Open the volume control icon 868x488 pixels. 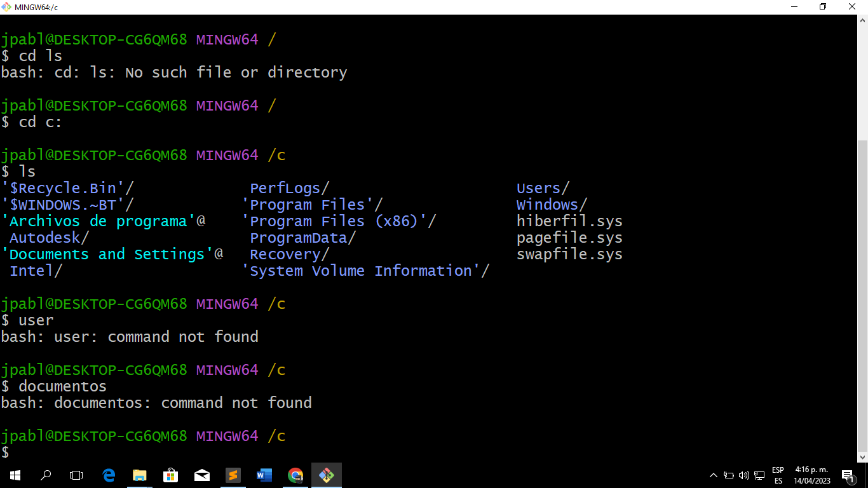point(744,475)
